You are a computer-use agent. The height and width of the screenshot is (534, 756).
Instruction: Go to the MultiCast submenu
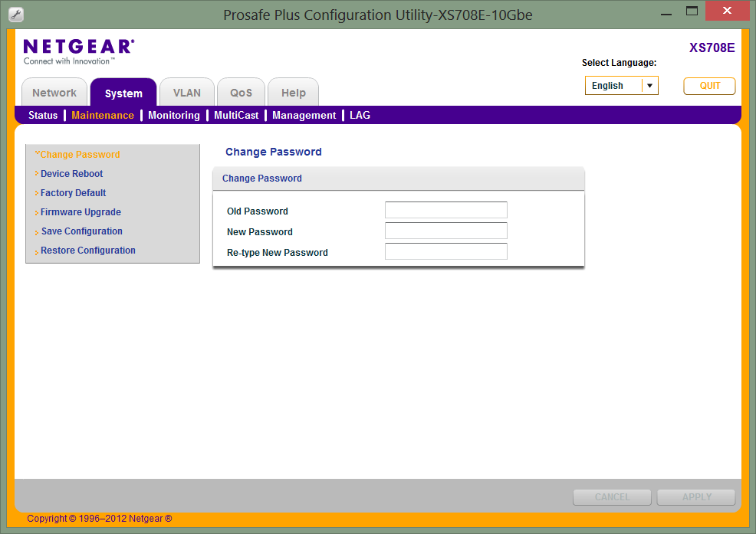pos(236,115)
